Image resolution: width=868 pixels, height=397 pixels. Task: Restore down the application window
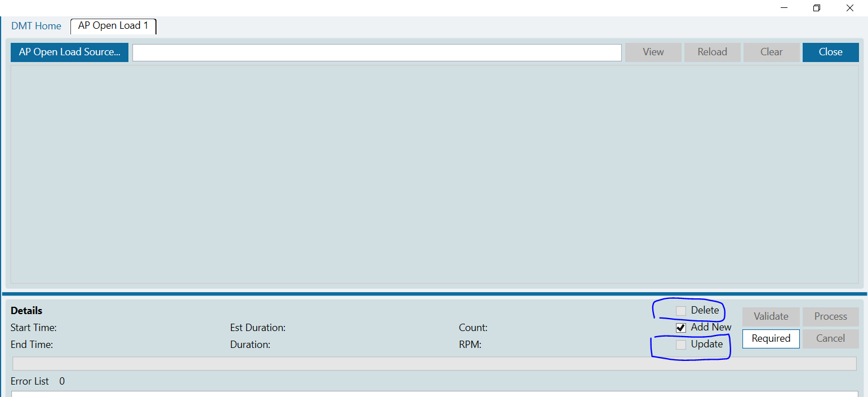click(x=816, y=8)
